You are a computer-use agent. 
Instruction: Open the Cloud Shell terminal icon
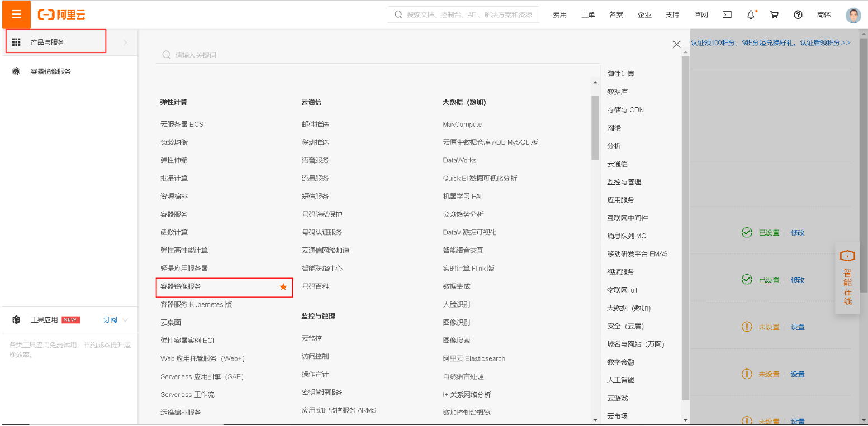tap(727, 15)
